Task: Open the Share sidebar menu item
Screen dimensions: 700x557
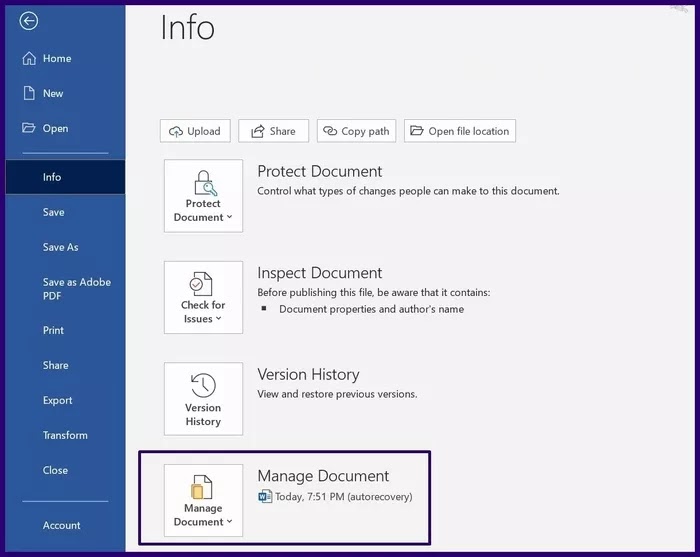Action: 65,365
